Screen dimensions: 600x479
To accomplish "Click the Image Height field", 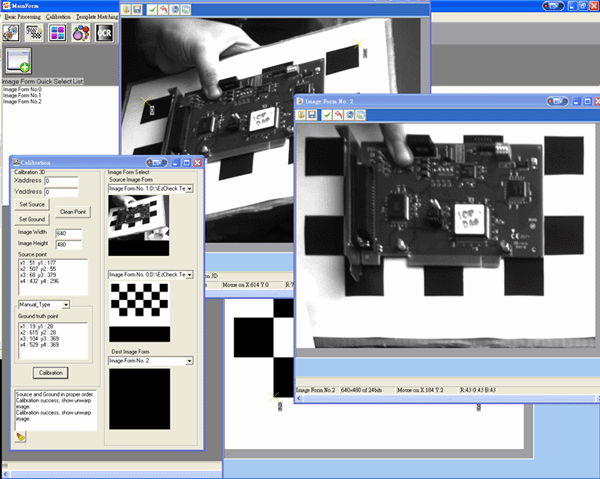I will click(68, 244).
